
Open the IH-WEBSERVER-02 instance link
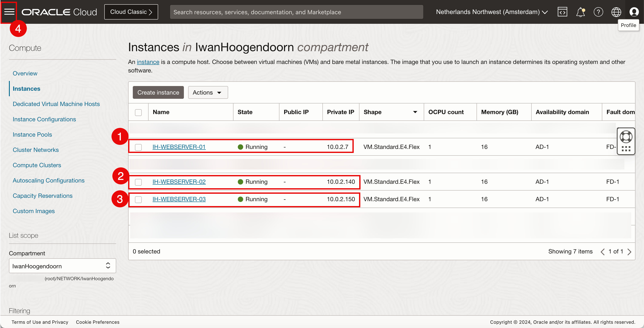pos(179,182)
